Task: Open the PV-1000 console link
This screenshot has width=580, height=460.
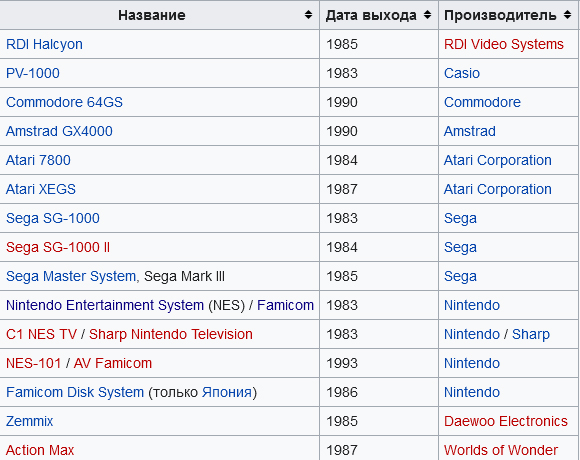Action: point(33,73)
